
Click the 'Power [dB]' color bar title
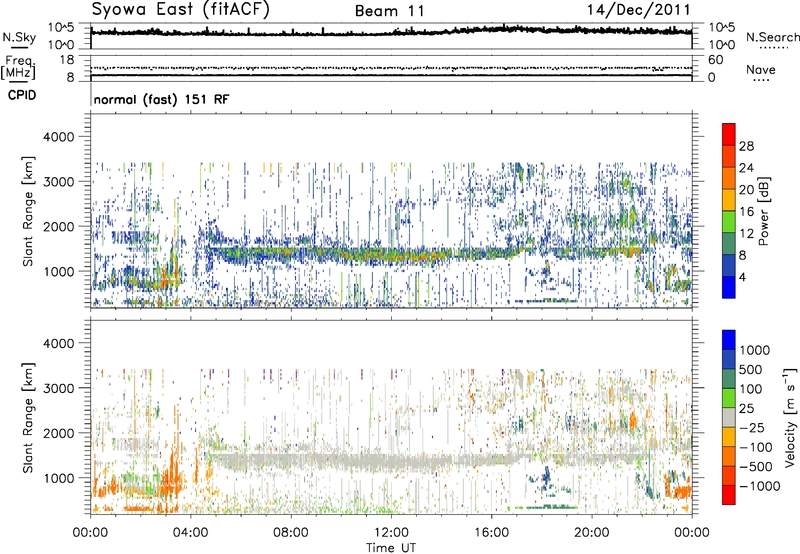[763, 211]
